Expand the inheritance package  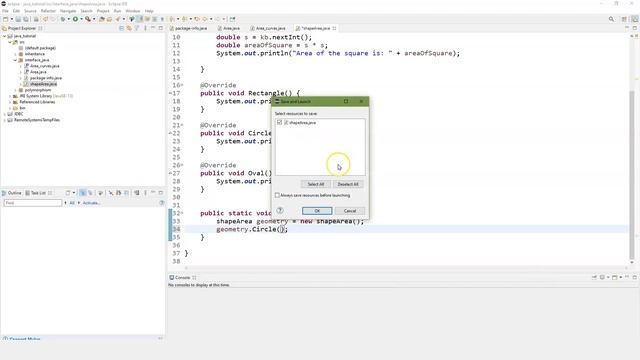(16, 54)
